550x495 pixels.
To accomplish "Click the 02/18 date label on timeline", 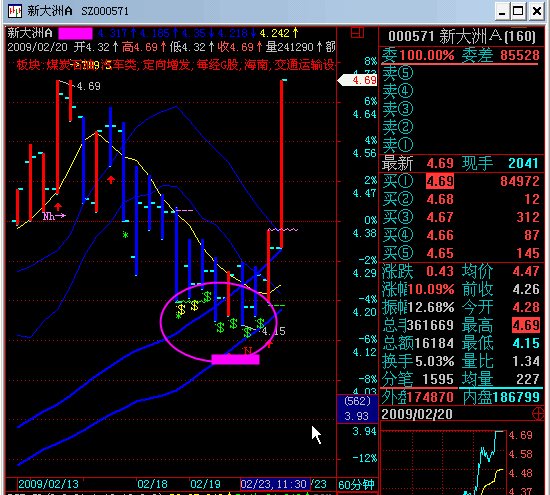I will [152, 484].
